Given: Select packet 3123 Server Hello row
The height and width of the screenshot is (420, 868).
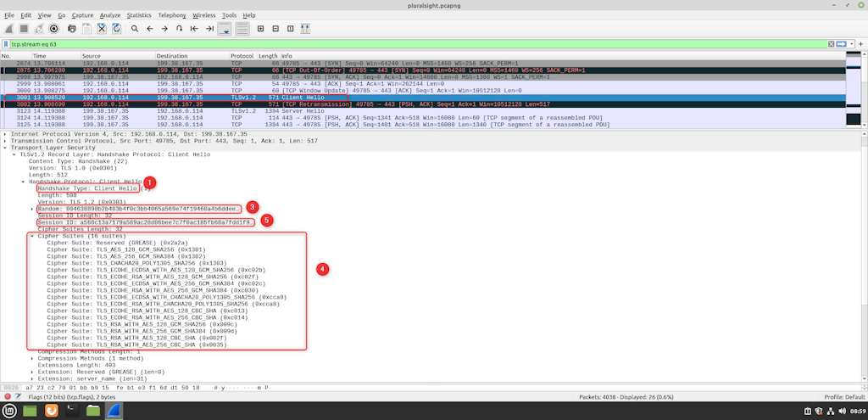Looking at the screenshot, I should coord(423,111).
